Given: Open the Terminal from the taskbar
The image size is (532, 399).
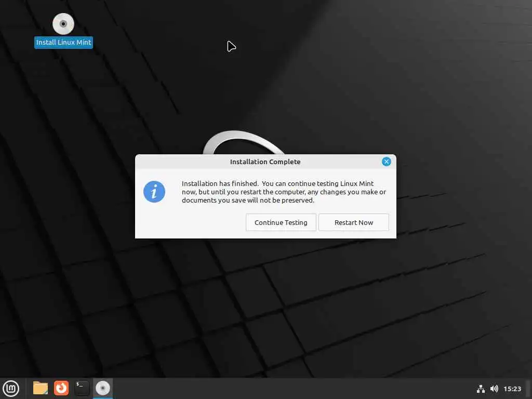Looking at the screenshot, I should 82,388.
